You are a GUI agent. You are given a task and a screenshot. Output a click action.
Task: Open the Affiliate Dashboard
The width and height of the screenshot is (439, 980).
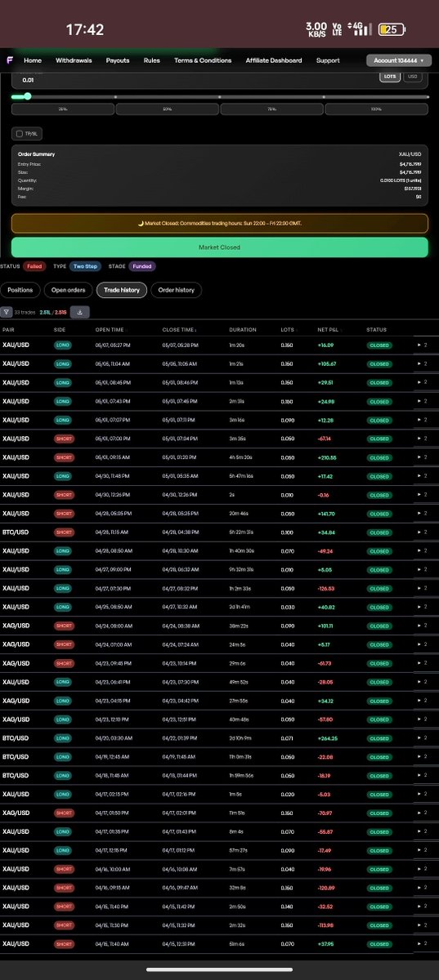(x=274, y=60)
